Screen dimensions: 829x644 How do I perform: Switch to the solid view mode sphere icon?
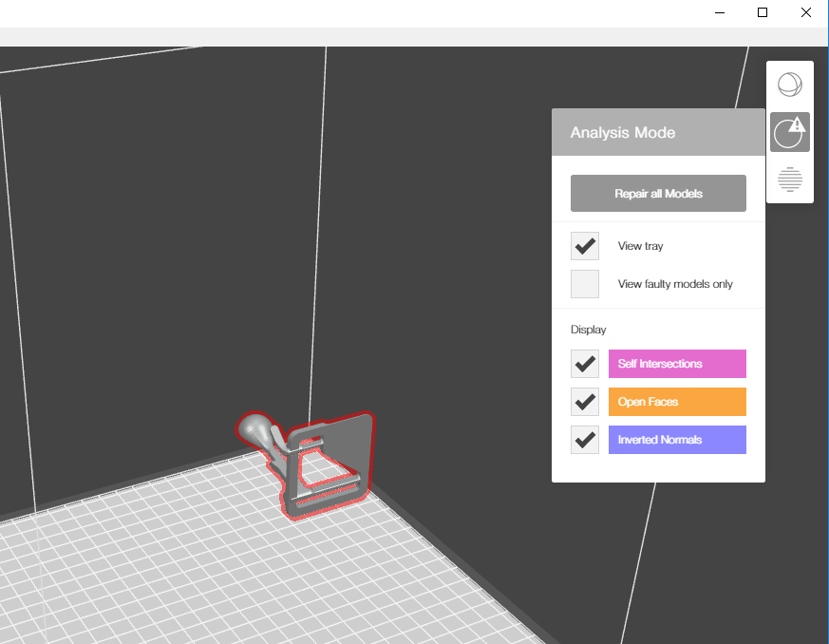pyautogui.click(x=789, y=85)
